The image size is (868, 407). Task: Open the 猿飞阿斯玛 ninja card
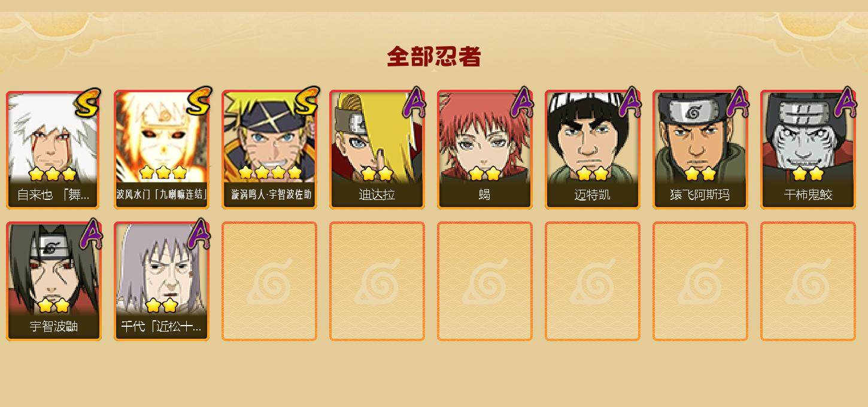[x=700, y=150]
